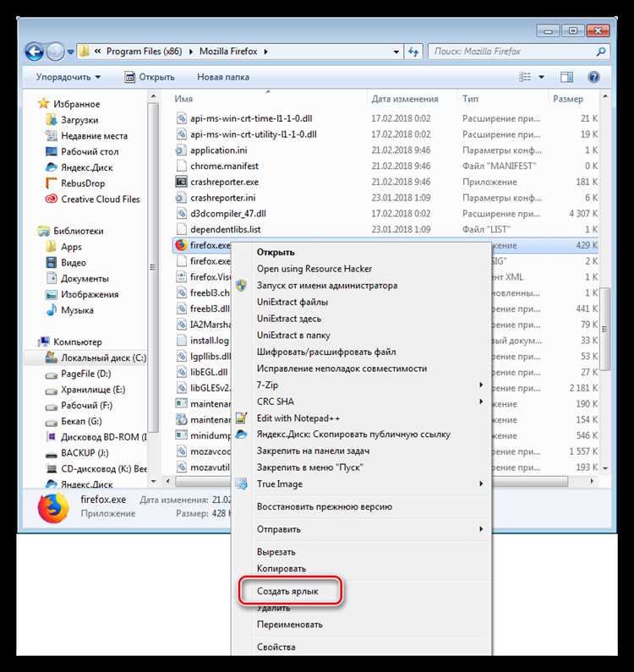The image size is (634, 672).
Task: Sort by the Тип column header
Action: (470, 99)
